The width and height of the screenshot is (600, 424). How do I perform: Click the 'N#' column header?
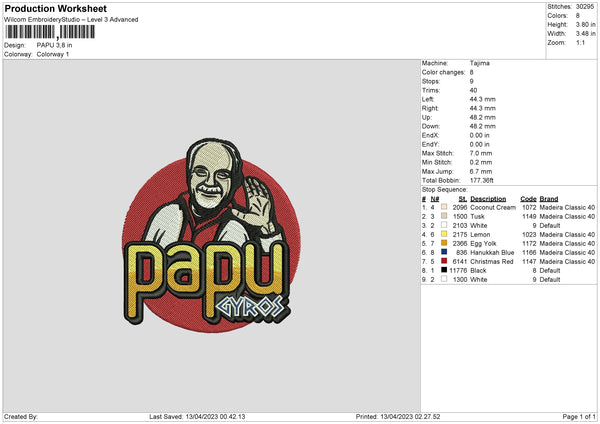click(435, 199)
